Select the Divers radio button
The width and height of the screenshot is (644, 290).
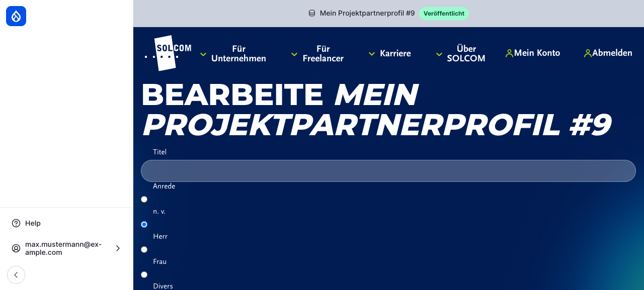tap(144, 275)
